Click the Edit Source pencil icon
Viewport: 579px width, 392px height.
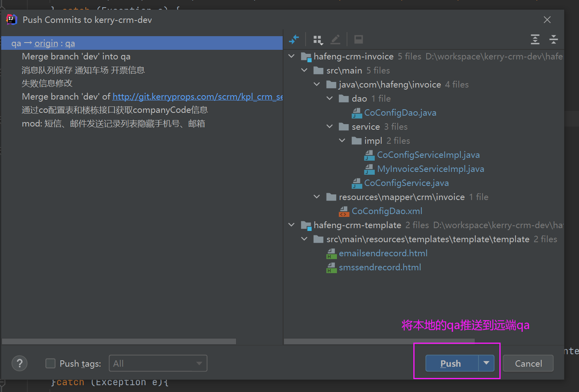335,39
